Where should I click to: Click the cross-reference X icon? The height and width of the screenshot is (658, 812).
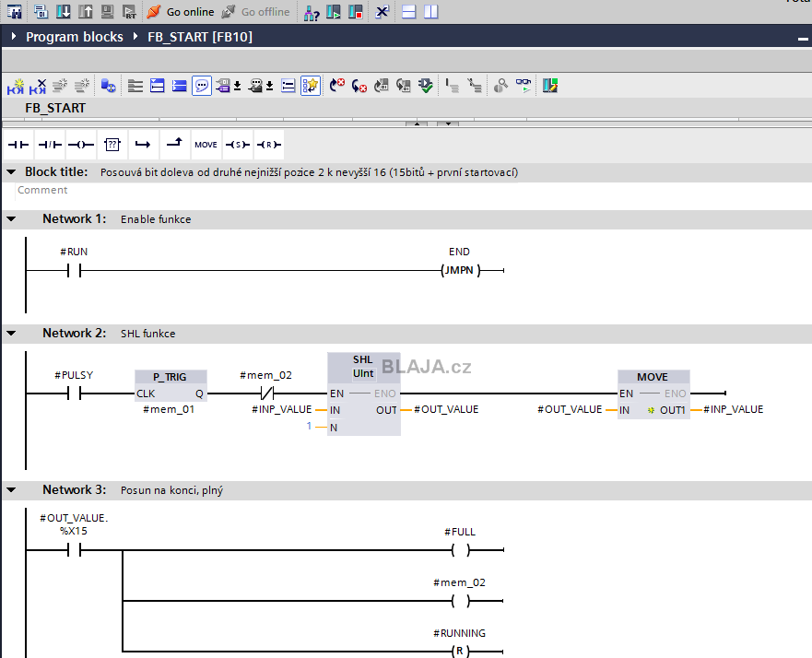coord(382,11)
